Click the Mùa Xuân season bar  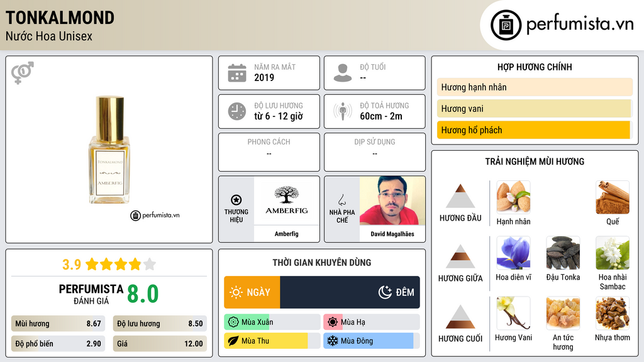click(x=272, y=322)
